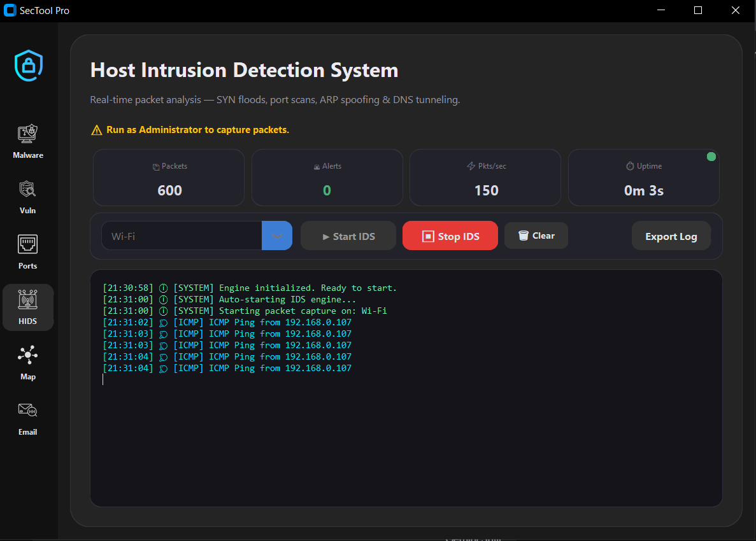Click the green status indicator dot
This screenshot has width=756, height=541.
pyautogui.click(x=711, y=157)
